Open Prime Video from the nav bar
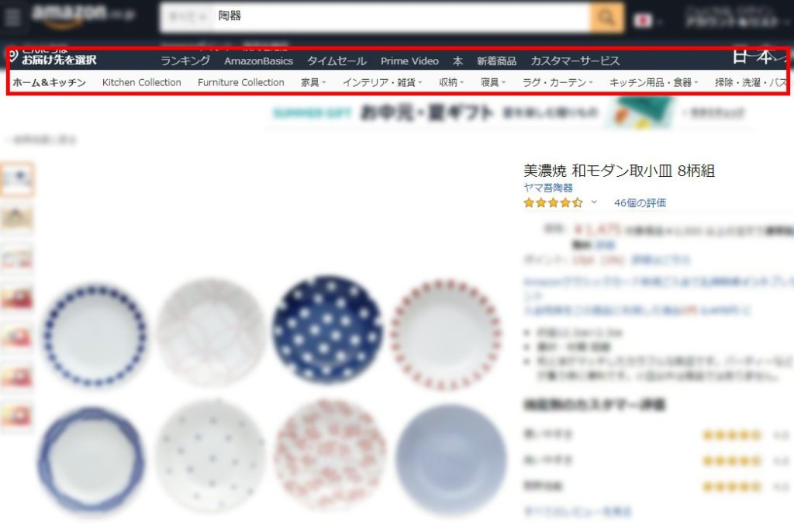794x532 pixels. pos(409,60)
